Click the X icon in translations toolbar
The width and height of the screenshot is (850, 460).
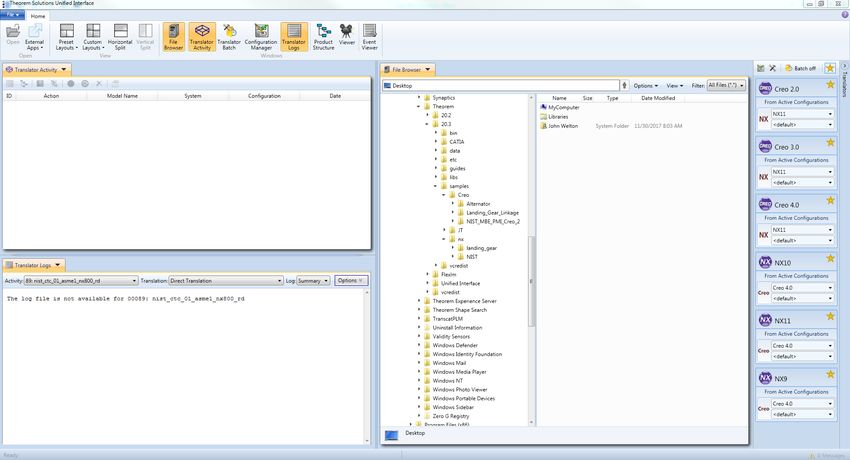[x=772, y=68]
